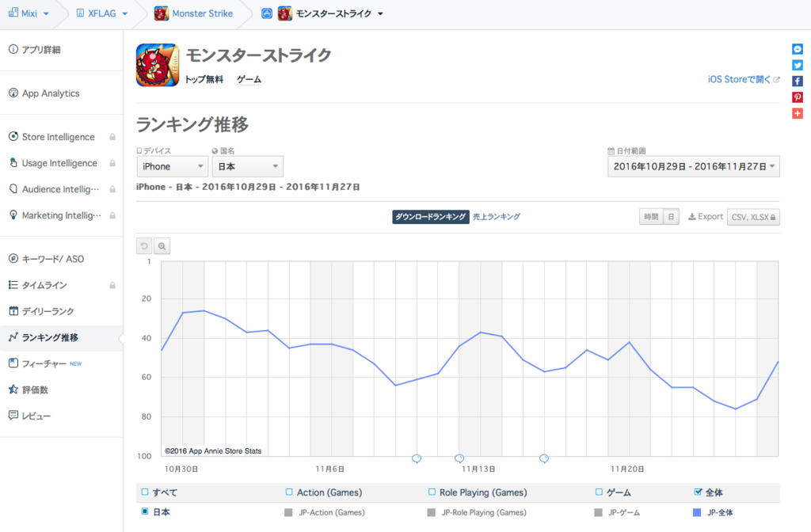811x532 pixels.
Task: Open Usage Intelligence in the sidebar
Action: [59, 163]
